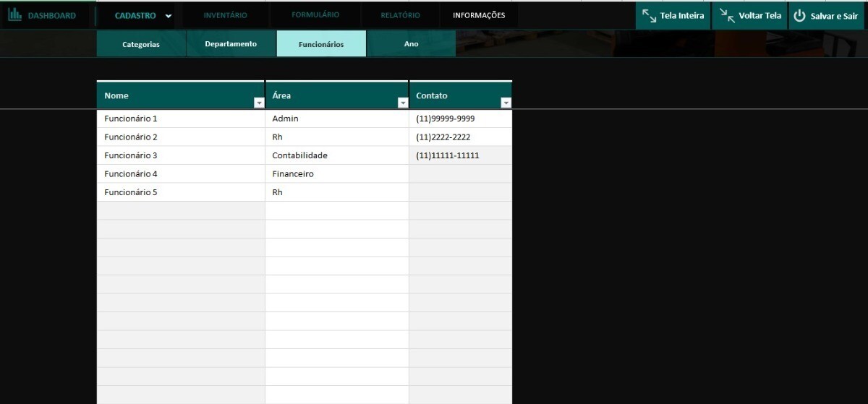Go to the Relatório menu
Screen dimensions: 868x404
tap(400, 15)
